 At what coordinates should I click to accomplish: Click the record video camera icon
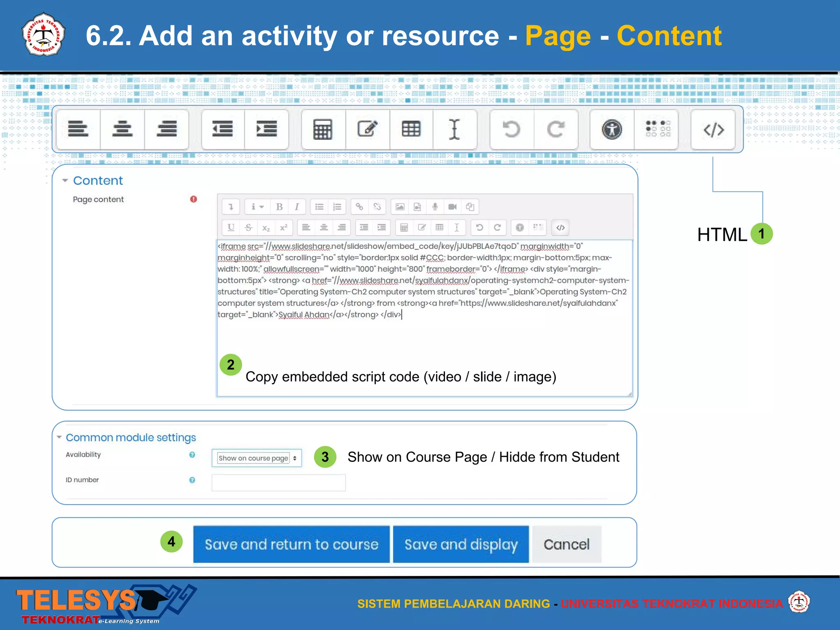pos(452,207)
